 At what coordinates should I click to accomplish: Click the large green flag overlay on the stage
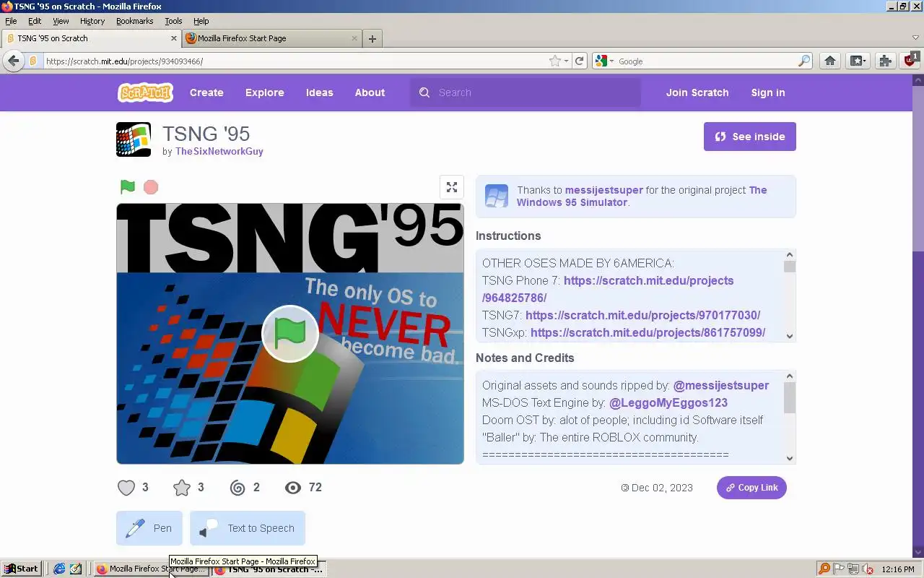(290, 333)
